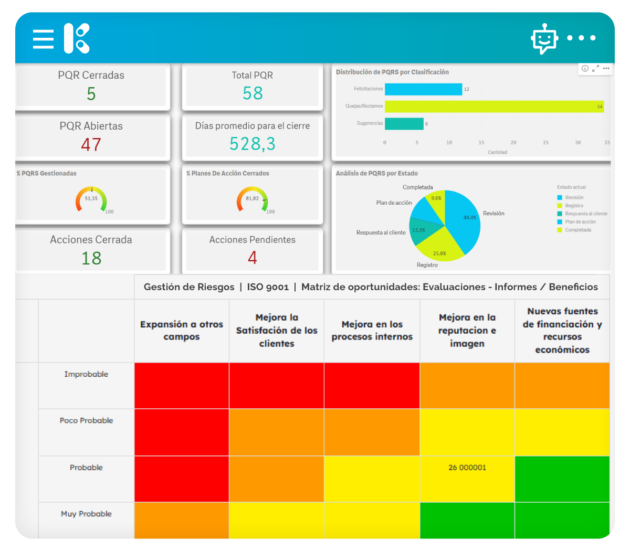630x551 pixels.
Task: Show info for Distribución de PQRS chart
Action: pyautogui.click(x=585, y=69)
